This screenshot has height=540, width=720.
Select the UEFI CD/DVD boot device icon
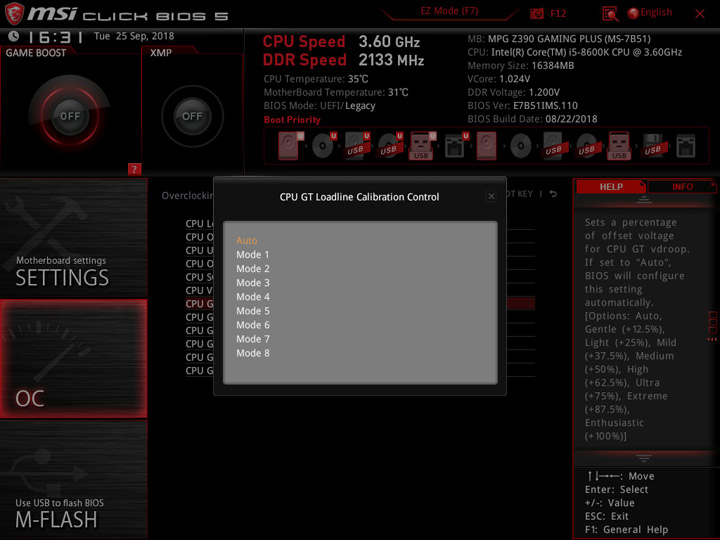324,146
